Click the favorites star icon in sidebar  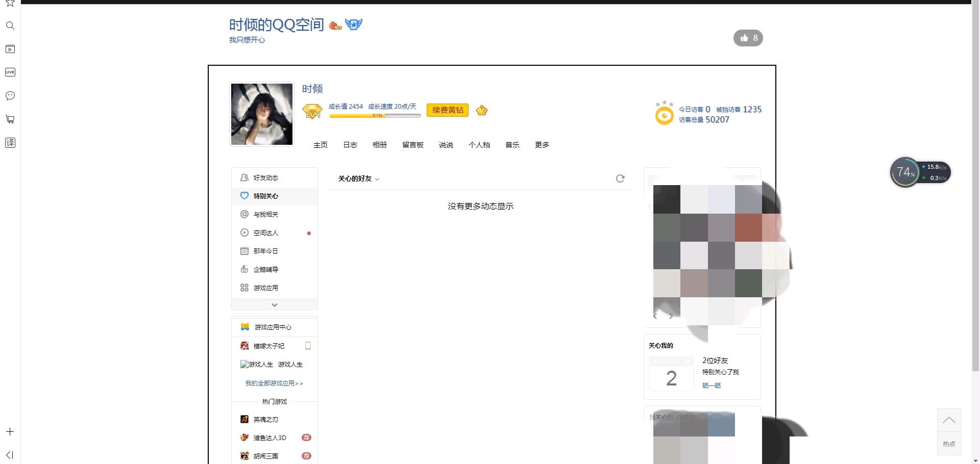tap(10, 3)
